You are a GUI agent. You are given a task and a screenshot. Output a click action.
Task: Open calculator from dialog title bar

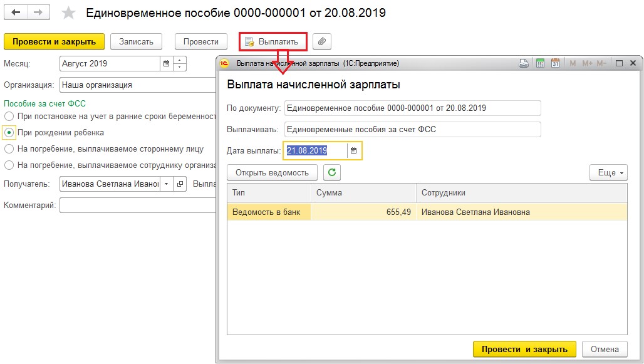(540, 63)
